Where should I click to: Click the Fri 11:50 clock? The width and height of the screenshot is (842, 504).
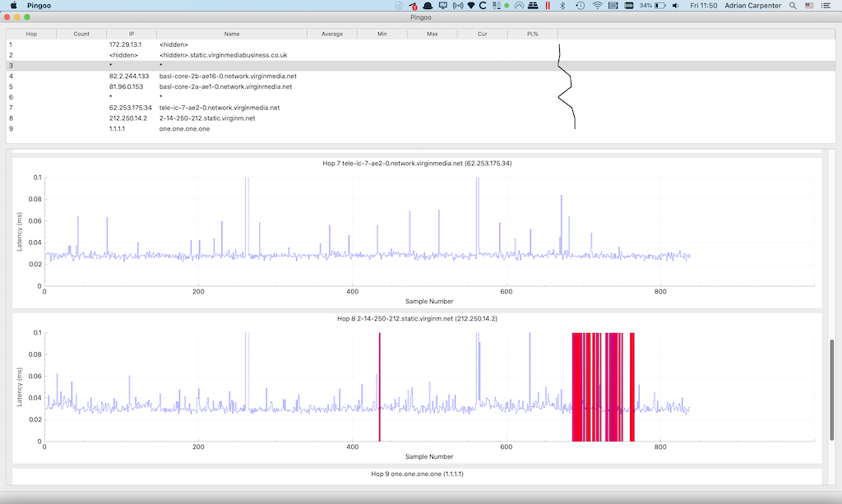(704, 6)
